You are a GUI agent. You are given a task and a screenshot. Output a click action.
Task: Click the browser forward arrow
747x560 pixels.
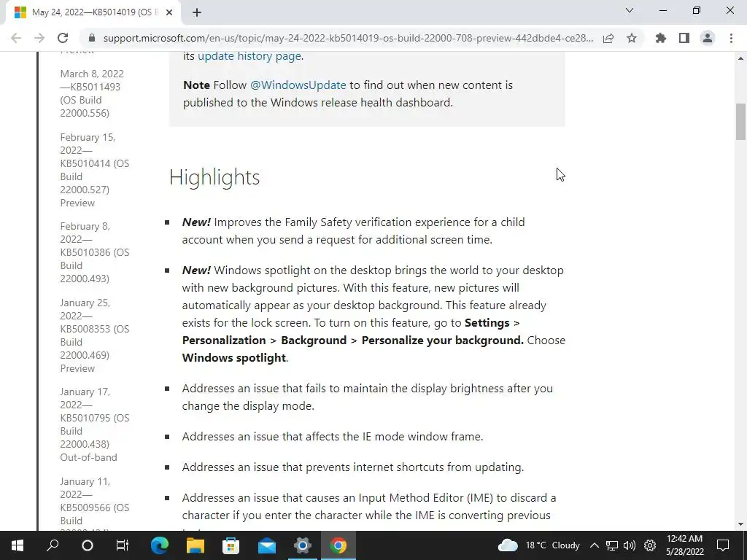[39, 38]
